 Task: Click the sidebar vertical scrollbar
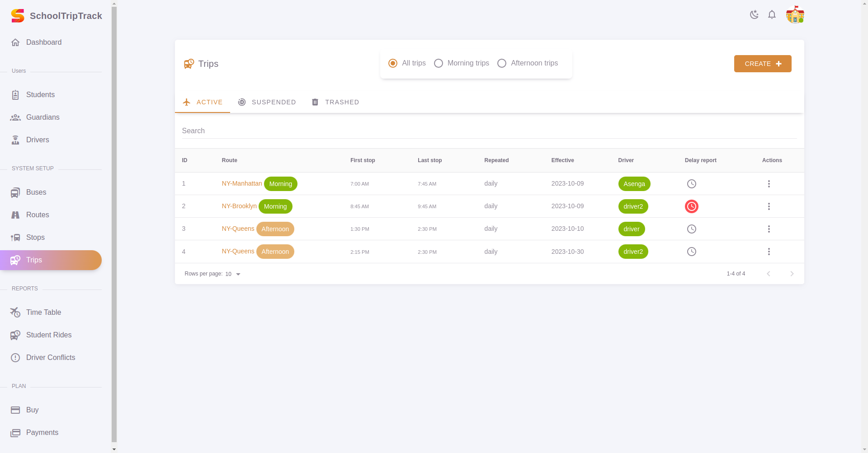[114, 224]
